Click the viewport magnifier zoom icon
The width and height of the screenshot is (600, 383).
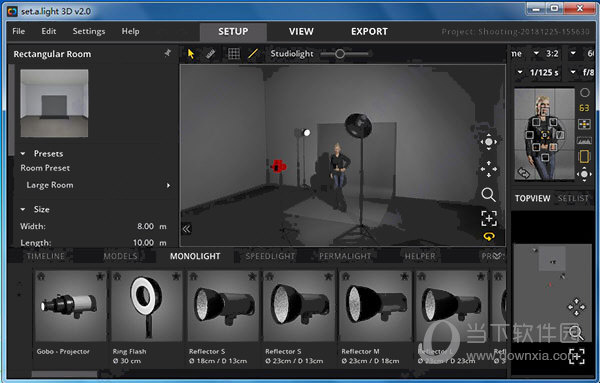click(489, 195)
